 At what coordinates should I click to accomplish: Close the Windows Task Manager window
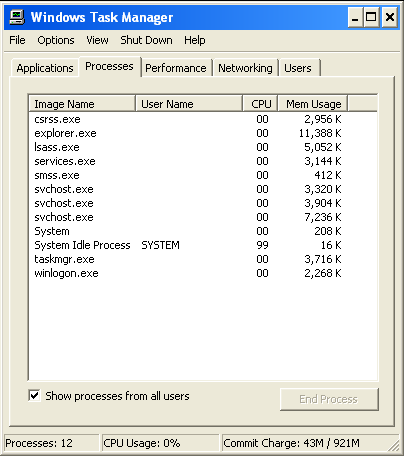point(389,17)
